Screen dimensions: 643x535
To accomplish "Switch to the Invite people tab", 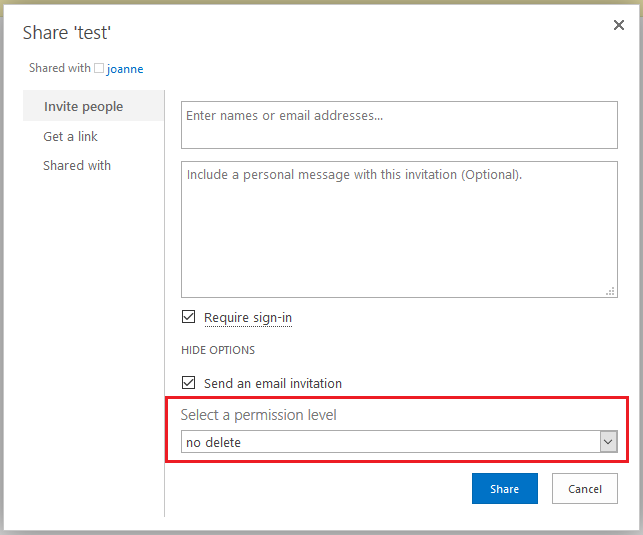I will 84,106.
